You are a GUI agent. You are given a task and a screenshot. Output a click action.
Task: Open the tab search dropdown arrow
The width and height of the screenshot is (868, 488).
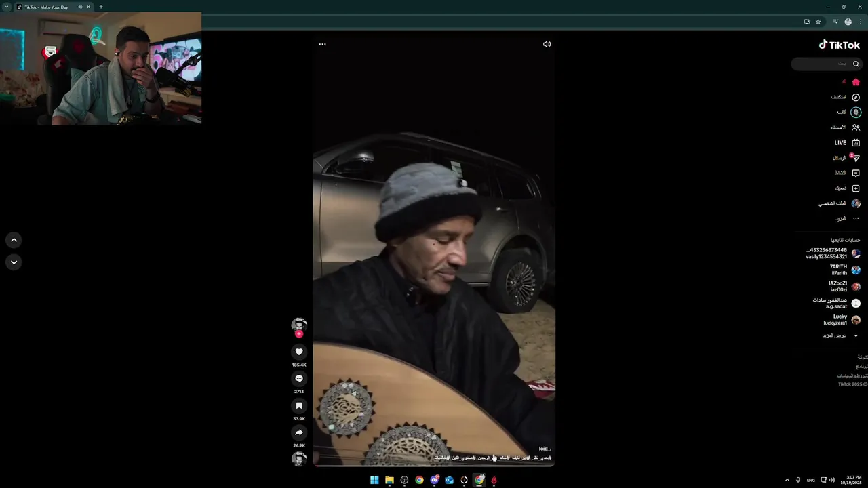point(7,7)
